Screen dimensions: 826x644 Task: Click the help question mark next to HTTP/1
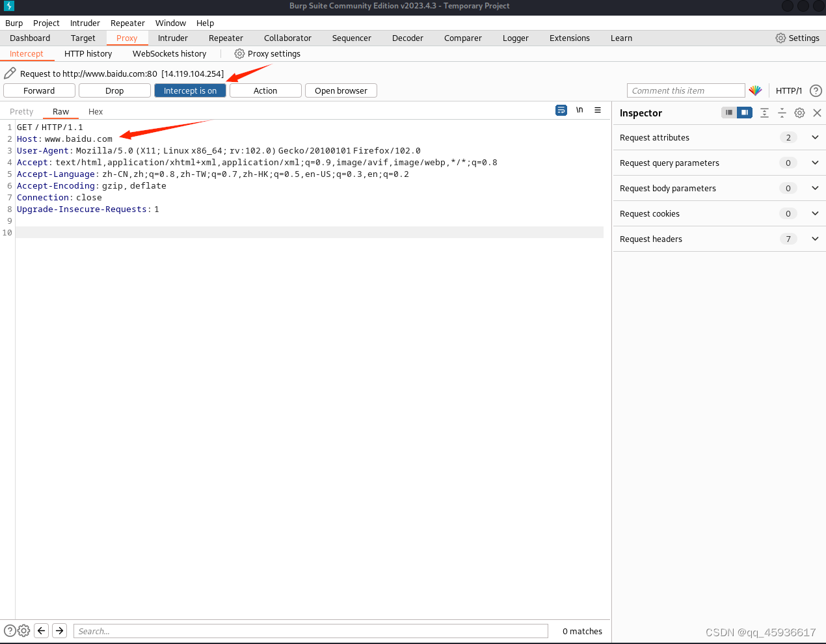[x=816, y=91]
